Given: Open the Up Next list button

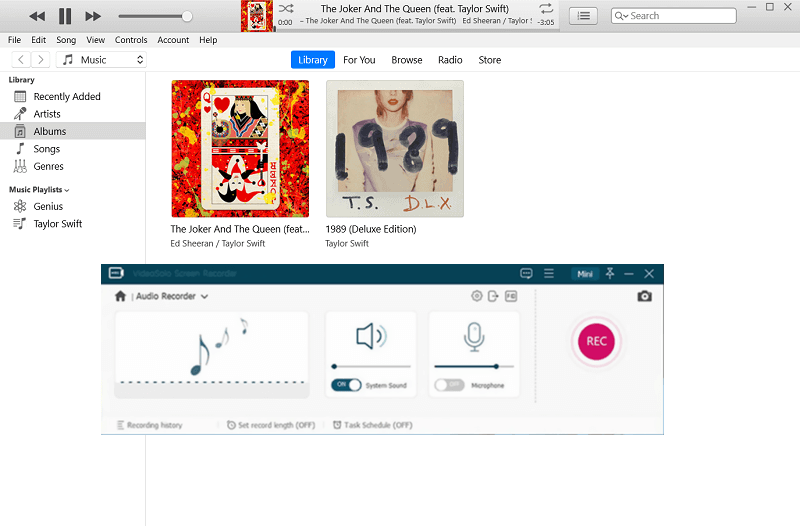Looking at the screenshot, I should pyautogui.click(x=584, y=16).
